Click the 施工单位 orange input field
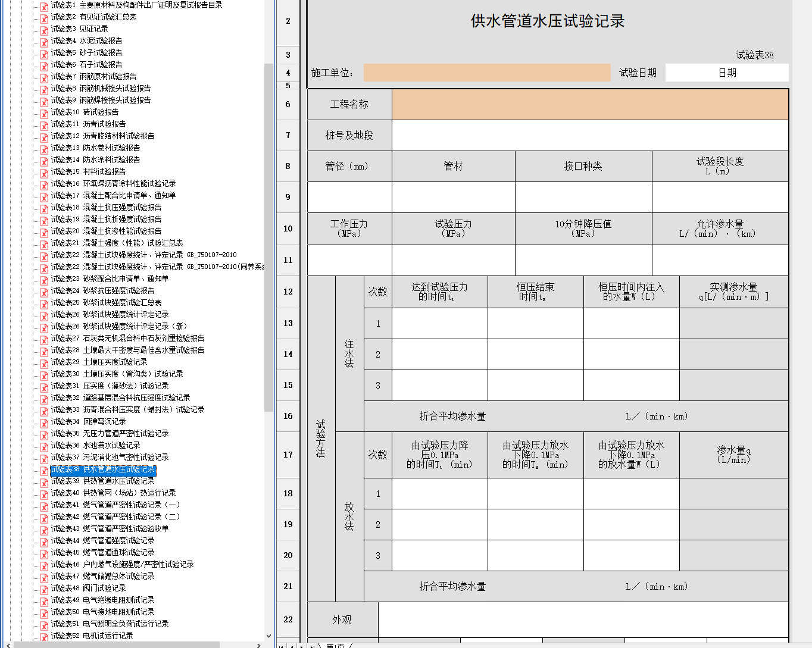 tap(487, 73)
